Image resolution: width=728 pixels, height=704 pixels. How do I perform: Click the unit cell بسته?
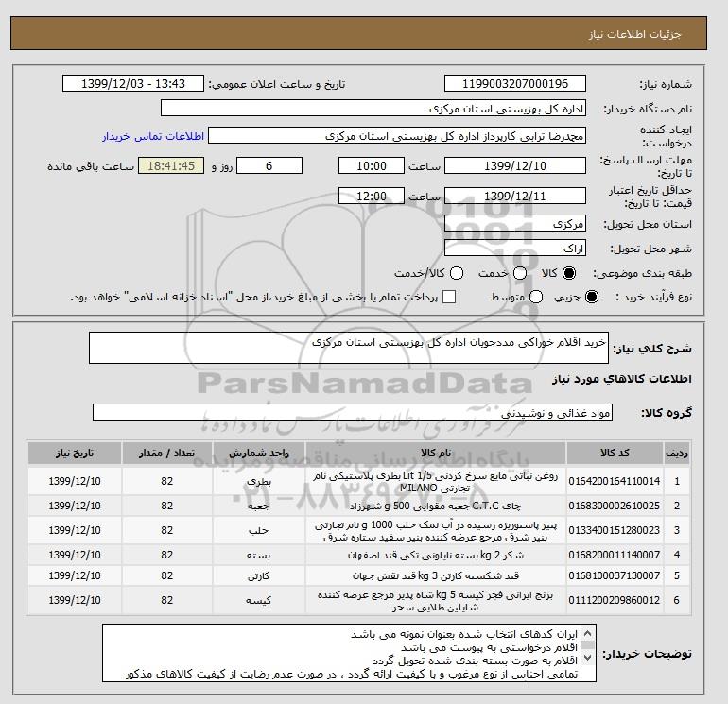point(259,555)
